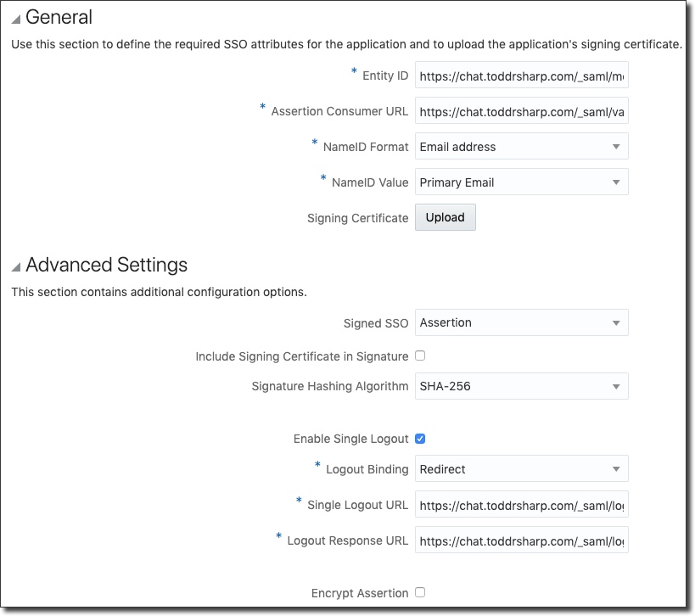
Task: Enable Include Signing Certificate in Signature
Action: pos(420,356)
